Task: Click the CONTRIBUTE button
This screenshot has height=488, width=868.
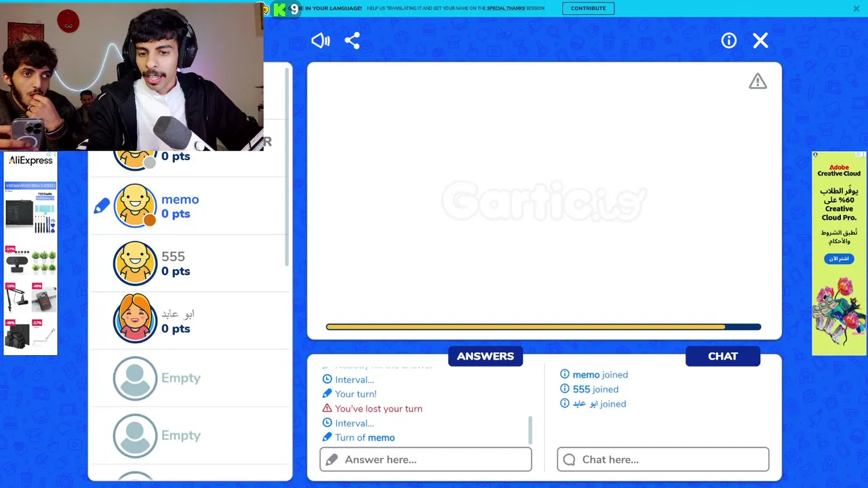Action: pyautogui.click(x=588, y=8)
